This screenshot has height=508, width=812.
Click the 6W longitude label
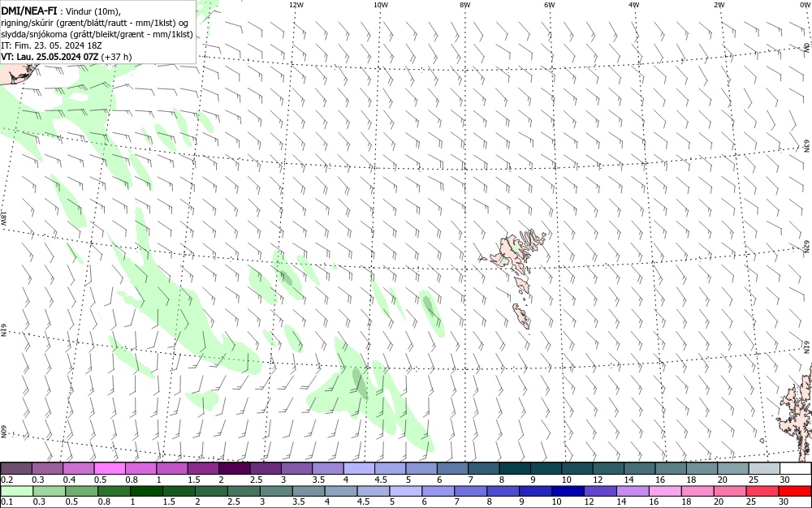coord(550,5)
